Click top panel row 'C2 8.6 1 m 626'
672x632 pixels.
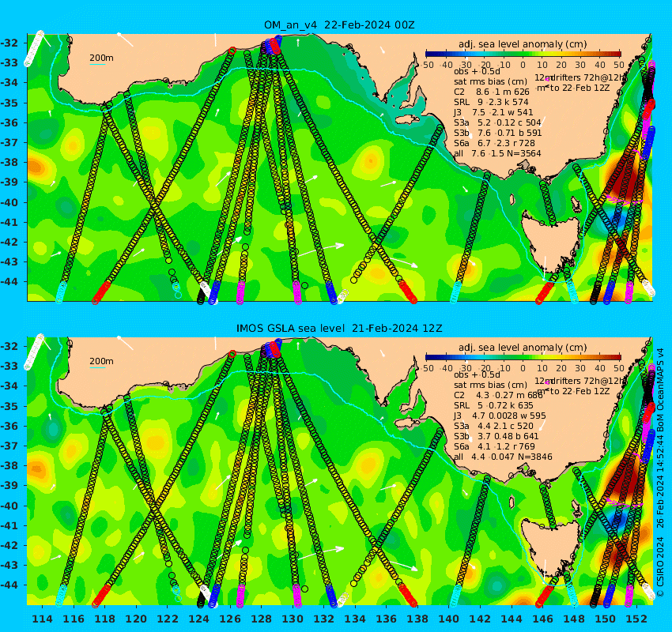pos(492,92)
